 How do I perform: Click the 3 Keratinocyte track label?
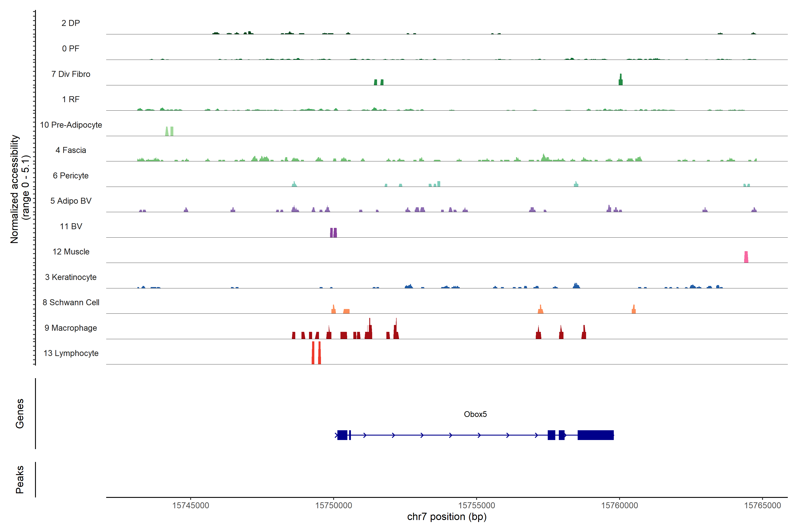pos(70,277)
